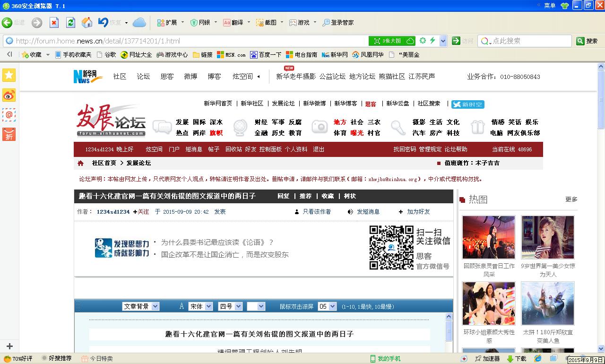Click the @ mail sidebar icon

[x=9, y=115]
